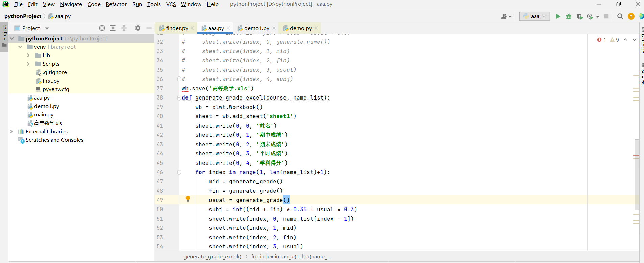Run aaa with coverage

pyautogui.click(x=579, y=16)
